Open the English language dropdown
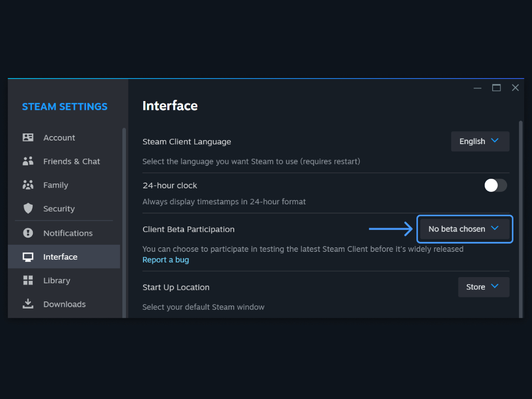The image size is (532, 399). point(480,141)
